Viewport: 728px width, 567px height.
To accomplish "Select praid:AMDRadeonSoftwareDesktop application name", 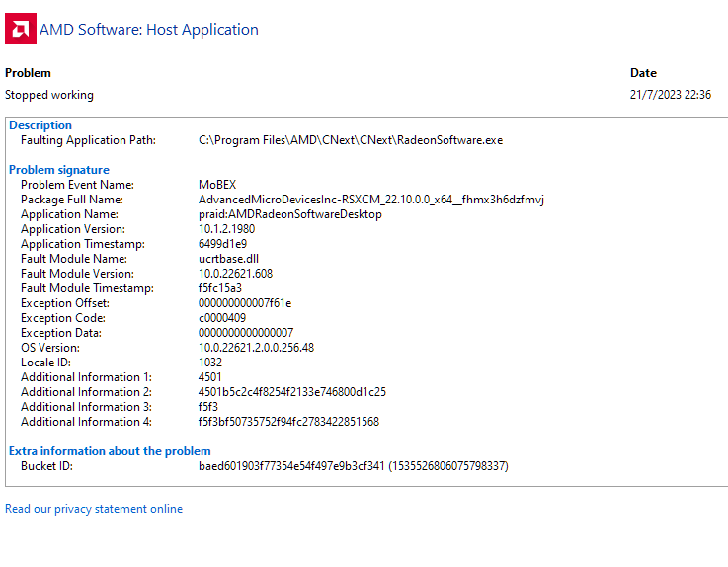I will pyautogui.click(x=290, y=214).
